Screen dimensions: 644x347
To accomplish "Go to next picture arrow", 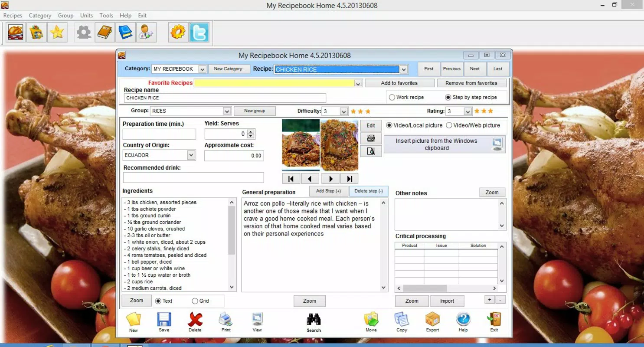I will coord(330,178).
